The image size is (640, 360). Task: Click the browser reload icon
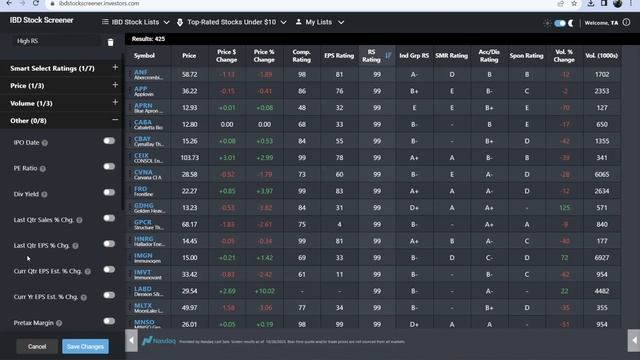[x=36, y=3]
